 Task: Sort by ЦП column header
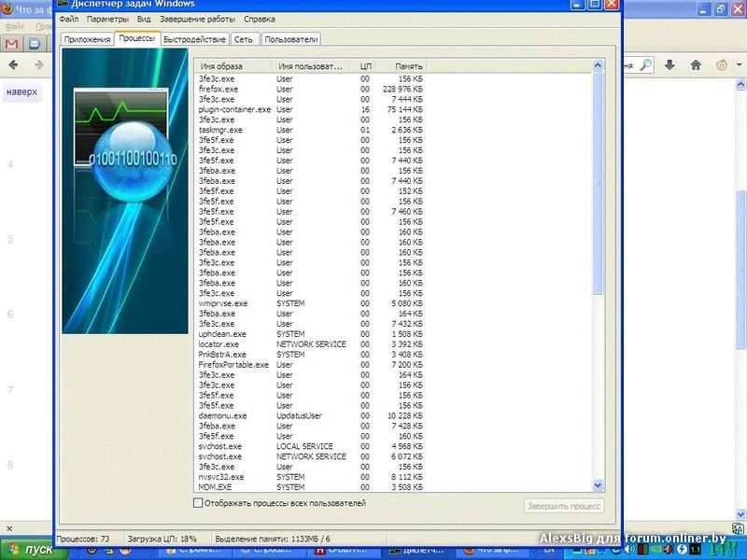pyautogui.click(x=365, y=66)
